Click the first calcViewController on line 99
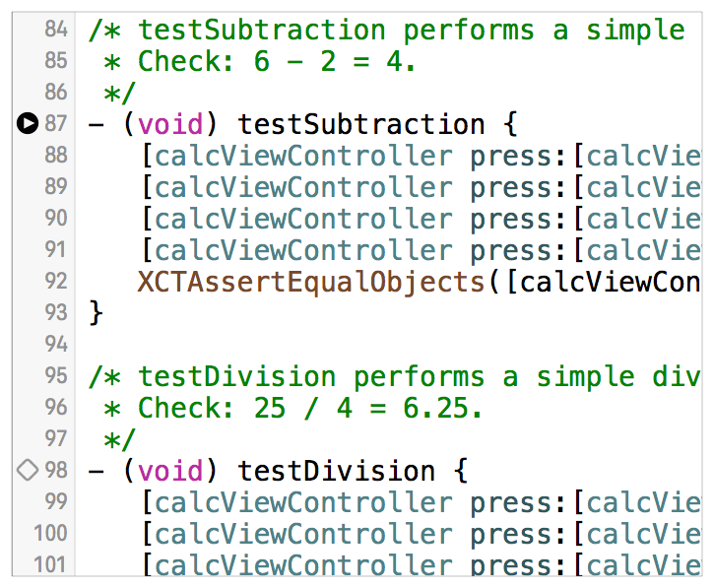This screenshot has width=714, height=588. [x=303, y=502]
